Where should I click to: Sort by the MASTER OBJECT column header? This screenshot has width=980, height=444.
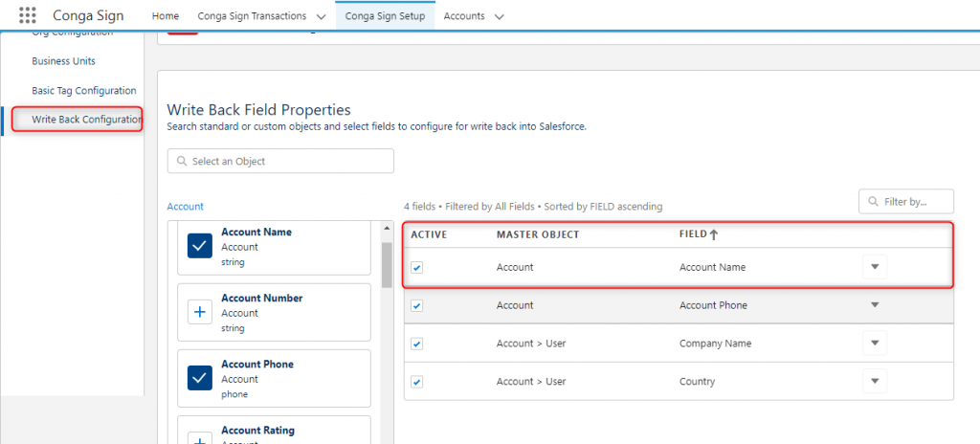click(x=538, y=234)
